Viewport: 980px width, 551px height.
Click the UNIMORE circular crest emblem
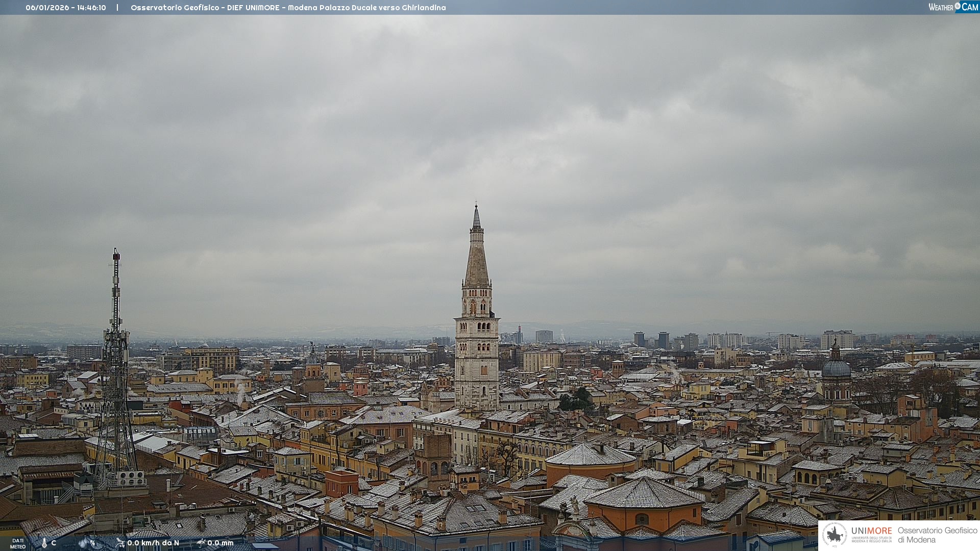(835, 535)
